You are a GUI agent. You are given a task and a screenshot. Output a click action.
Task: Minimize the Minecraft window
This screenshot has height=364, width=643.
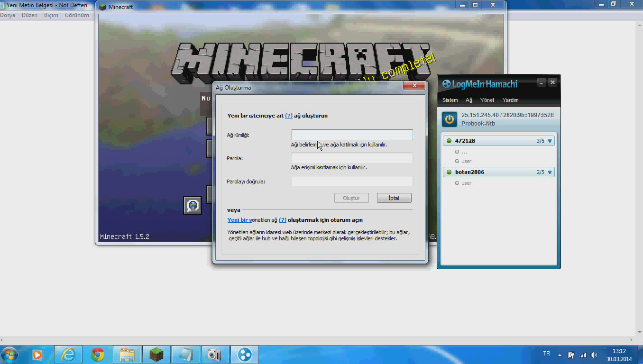click(462, 5)
